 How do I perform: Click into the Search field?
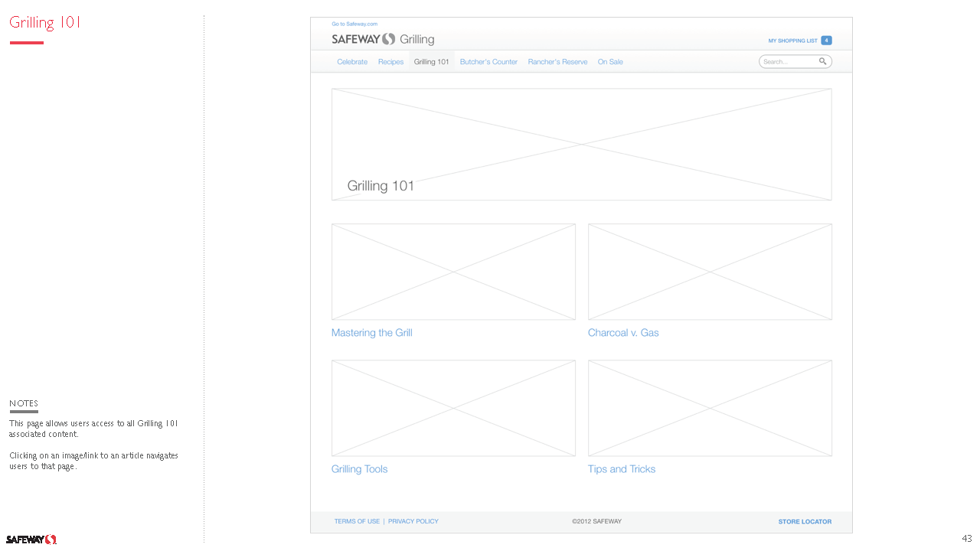795,61
